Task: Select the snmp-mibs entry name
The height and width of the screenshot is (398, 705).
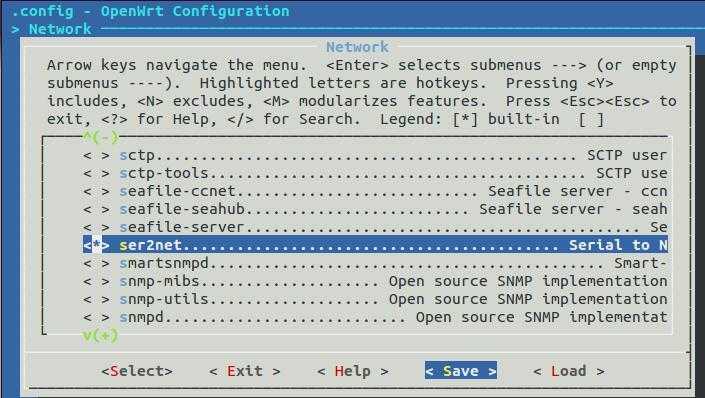Action: tap(160, 281)
